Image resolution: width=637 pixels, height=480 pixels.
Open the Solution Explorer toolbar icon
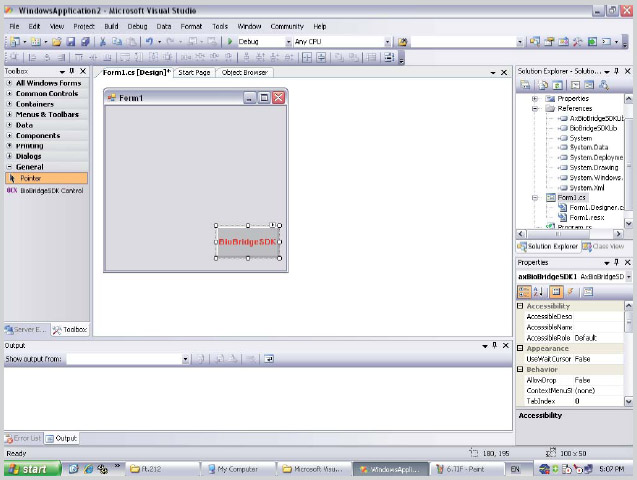pyautogui.click(x=535, y=41)
